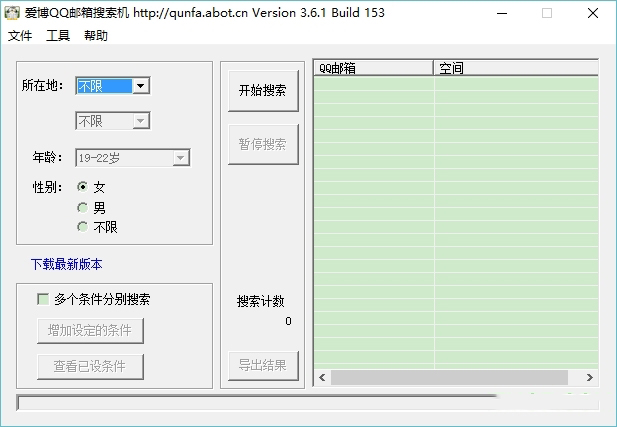Click the 暂停搜索 button
Screen dimensions: 617x427
[263, 144]
